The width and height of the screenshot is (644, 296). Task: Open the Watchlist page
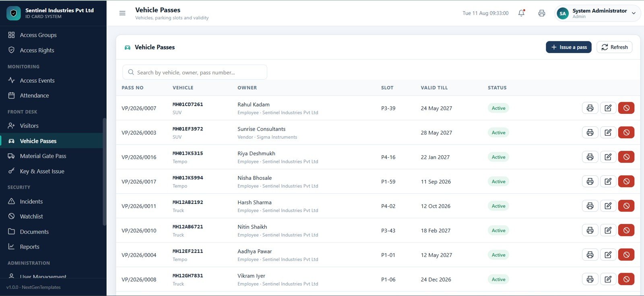click(52, 216)
